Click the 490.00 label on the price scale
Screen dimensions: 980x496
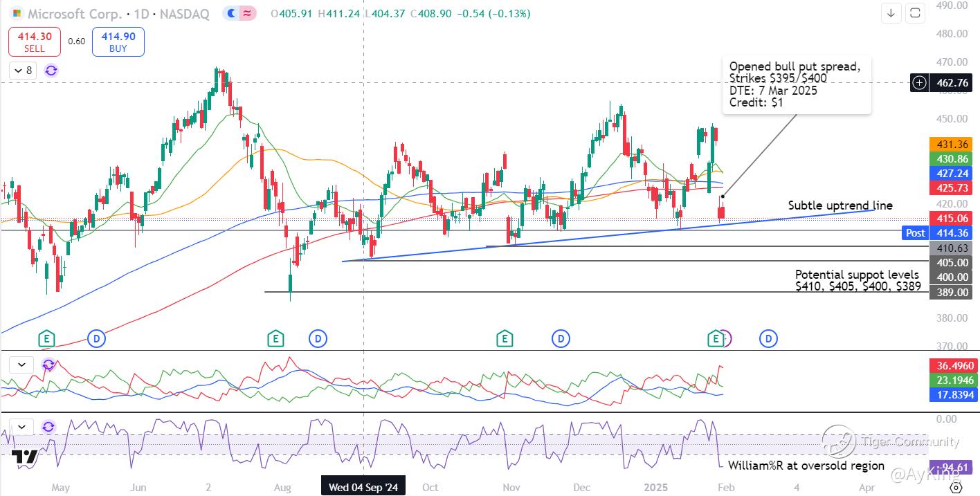coord(952,6)
